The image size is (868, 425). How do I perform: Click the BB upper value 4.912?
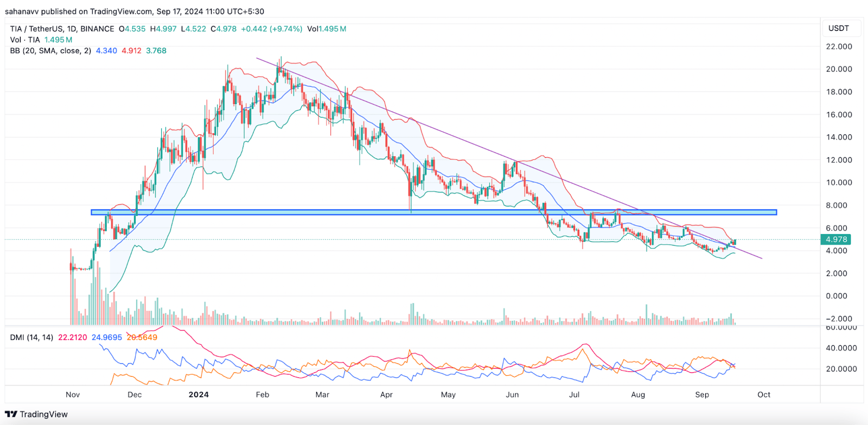pyautogui.click(x=131, y=50)
